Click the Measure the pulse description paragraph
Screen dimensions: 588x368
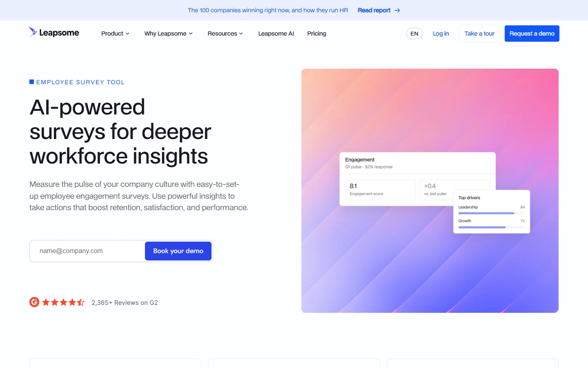coord(139,196)
